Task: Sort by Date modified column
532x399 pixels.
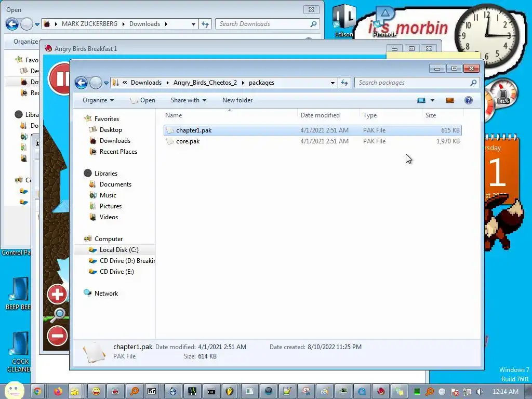Action: pos(328,115)
